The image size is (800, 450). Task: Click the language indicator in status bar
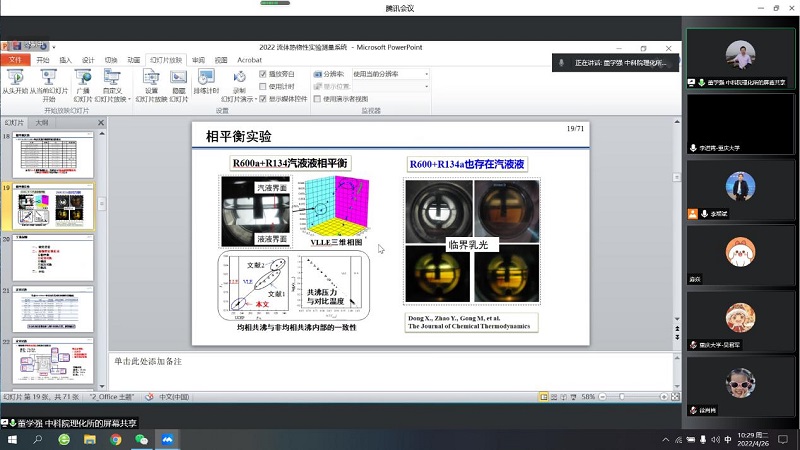coord(174,396)
